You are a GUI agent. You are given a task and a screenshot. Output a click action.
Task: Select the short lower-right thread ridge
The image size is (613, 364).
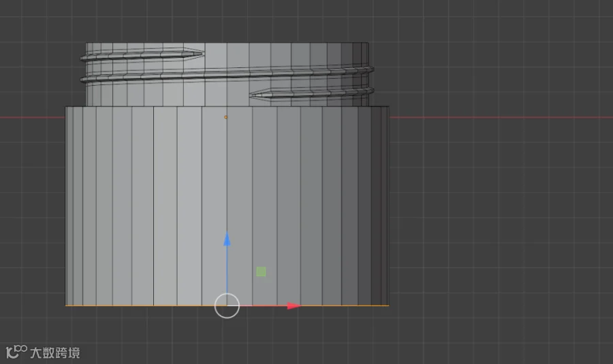coord(311,93)
